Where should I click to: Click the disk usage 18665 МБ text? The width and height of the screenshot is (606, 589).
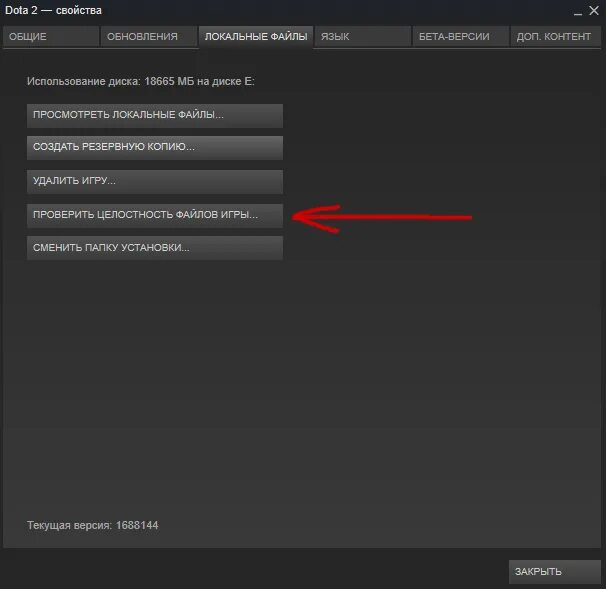click(141, 82)
